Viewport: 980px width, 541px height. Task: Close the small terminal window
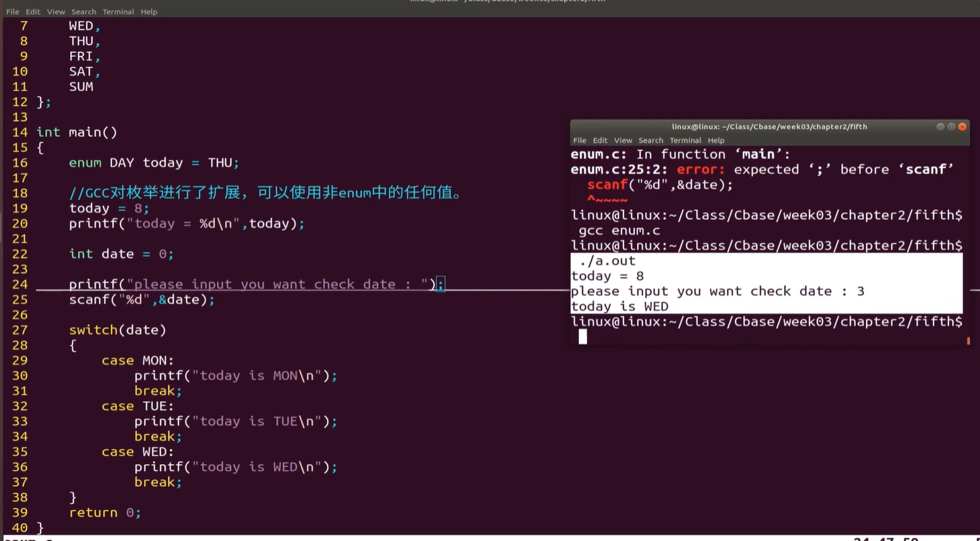click(x=962, y=127)
